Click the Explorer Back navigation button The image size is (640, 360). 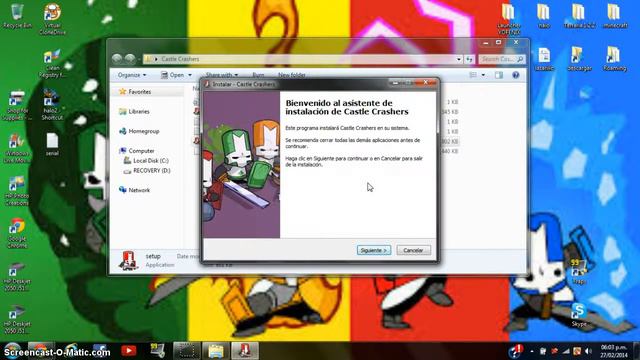pyautogui.click(x=117, y=59)
